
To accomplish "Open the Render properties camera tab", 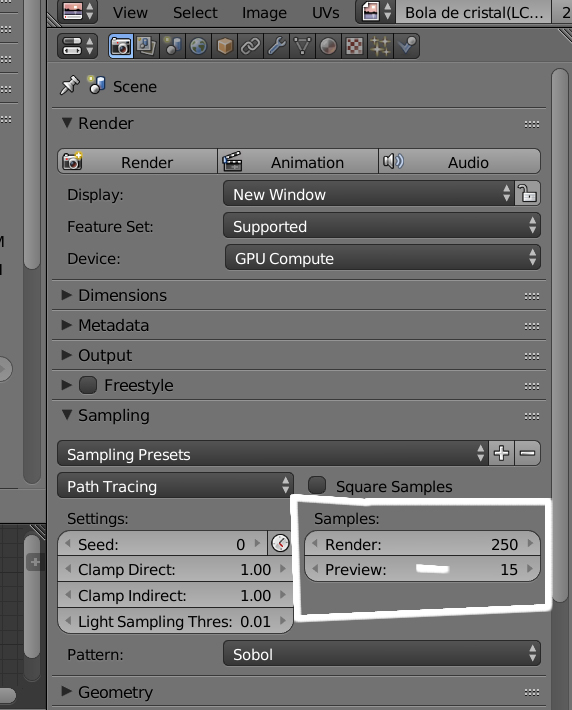I will (121, 46).
